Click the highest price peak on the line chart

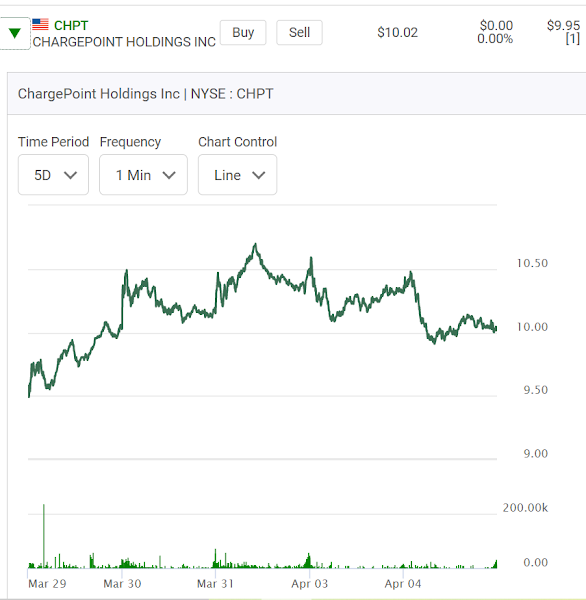click(255, 244)
